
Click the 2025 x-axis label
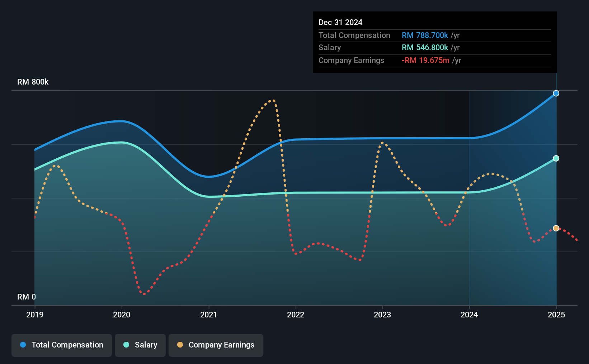tap(556, 315)
